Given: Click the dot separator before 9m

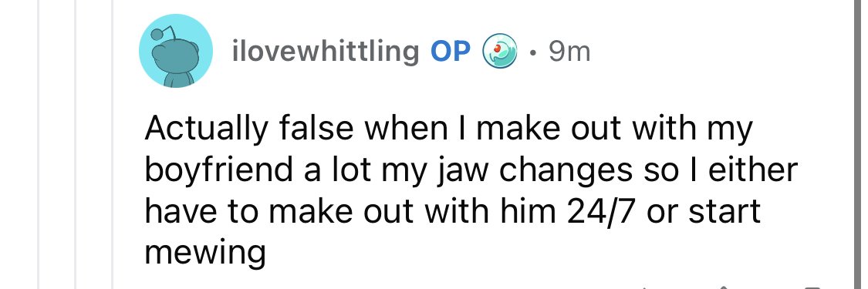Looking at the screenshot, I should coord(532,54).
